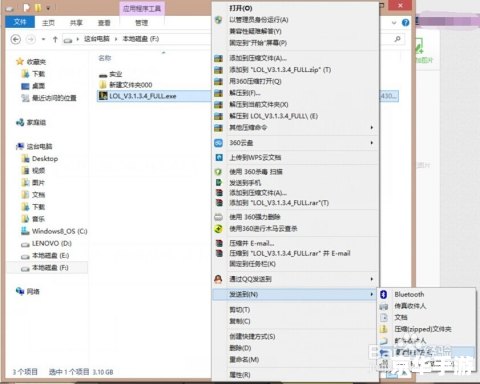The width and height of the screenshot is (480, 384).
Task: Click the shredder icon beside 使用 360强力删除
Action: point(218,217)
